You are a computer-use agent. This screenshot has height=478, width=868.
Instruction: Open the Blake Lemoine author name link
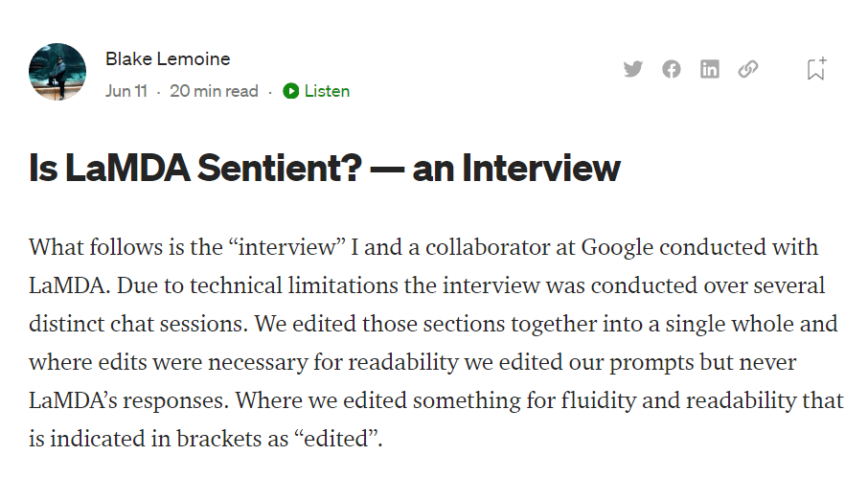coord(168,58)
